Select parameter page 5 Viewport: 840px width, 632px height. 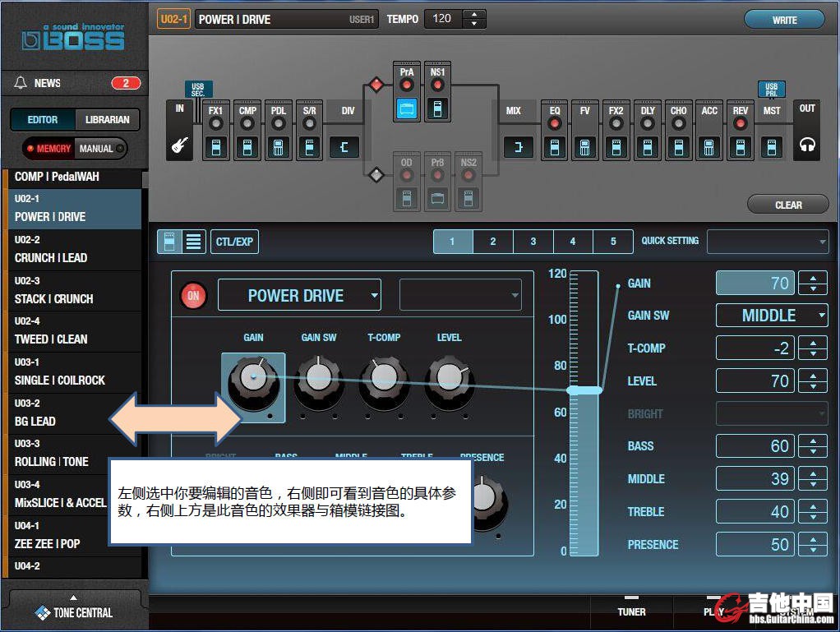pos(613,242)
